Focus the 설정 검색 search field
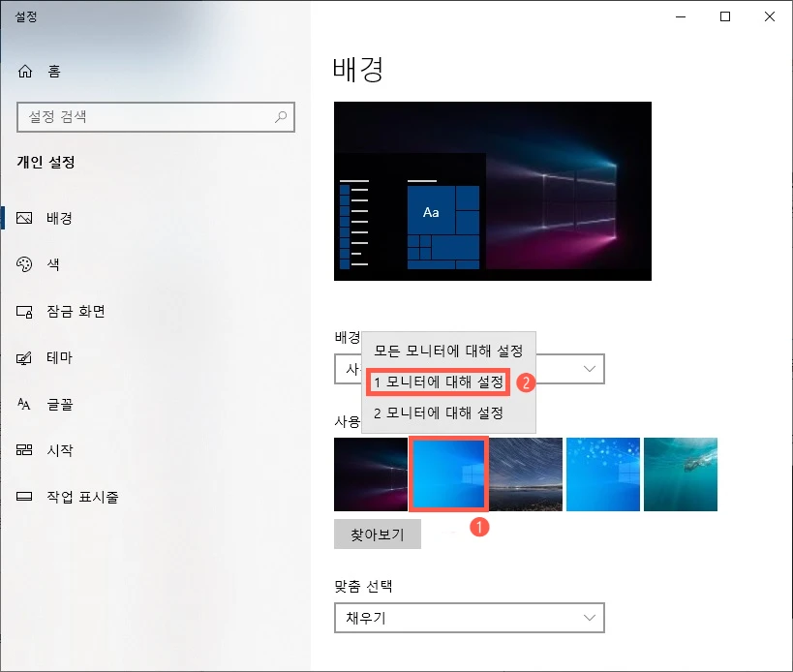 point(156,117)
